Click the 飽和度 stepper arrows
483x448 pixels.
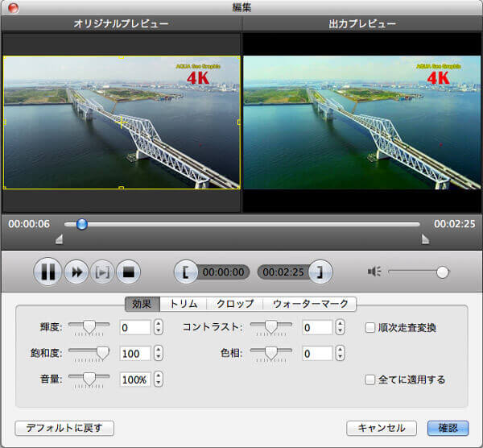[x=159, y=353]
